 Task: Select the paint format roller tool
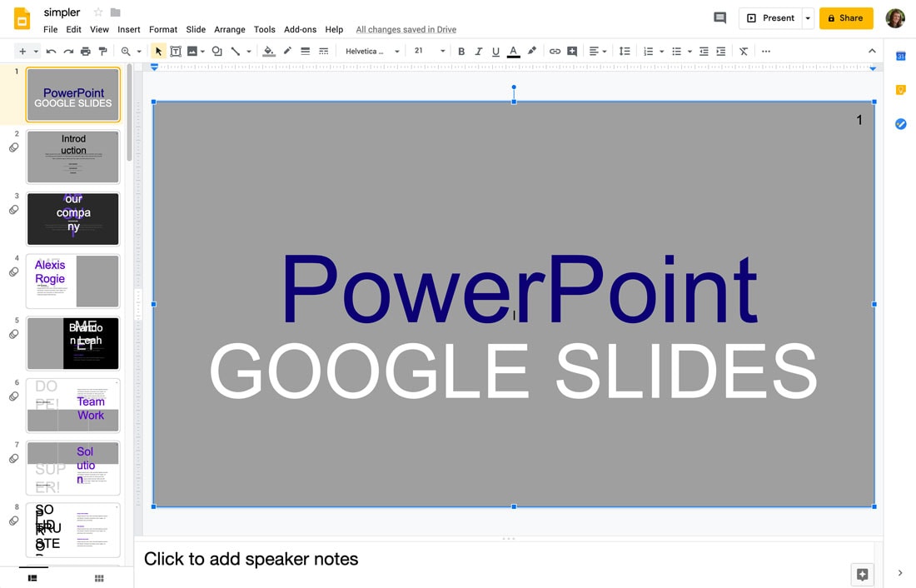pos(102,52)
